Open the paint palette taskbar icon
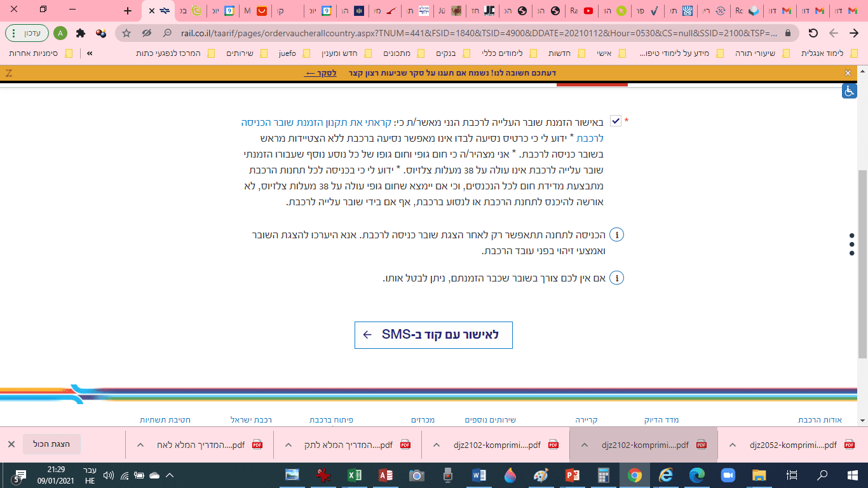The height and width of the screenshot is (488, 868). point(541,475)
